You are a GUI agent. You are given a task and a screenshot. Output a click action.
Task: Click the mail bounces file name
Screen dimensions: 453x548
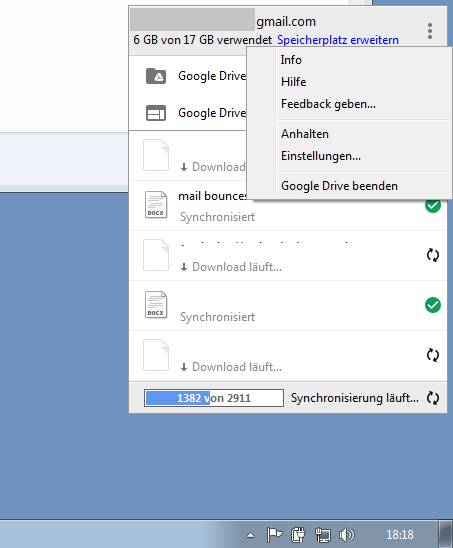click(212, 196)
